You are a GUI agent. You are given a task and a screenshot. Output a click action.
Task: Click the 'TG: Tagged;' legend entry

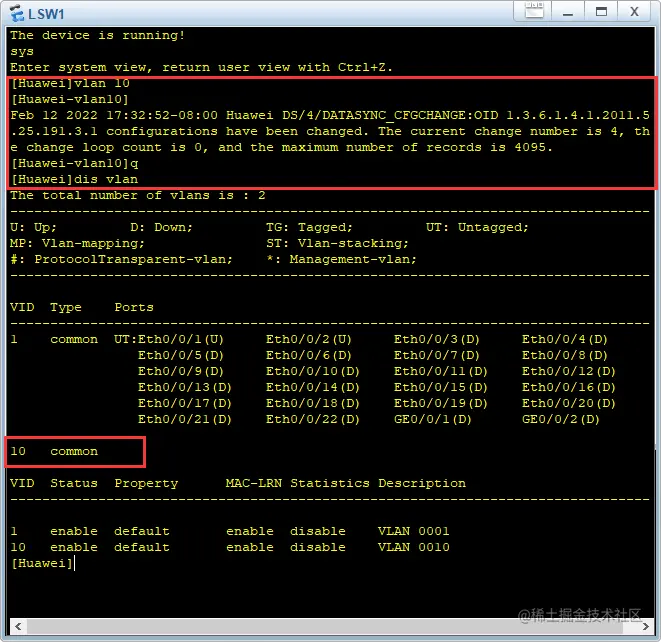(x=309, y=227)
